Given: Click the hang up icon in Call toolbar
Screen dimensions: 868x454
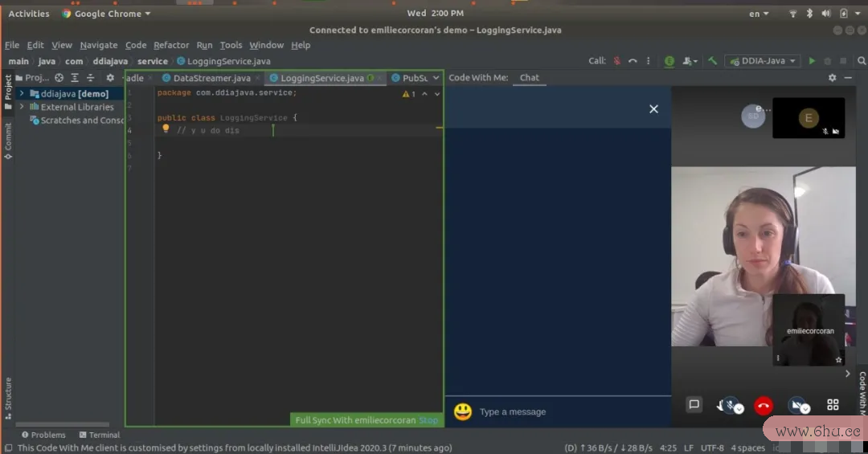Looking at the screenshot, I should click(x=633, y=61).
